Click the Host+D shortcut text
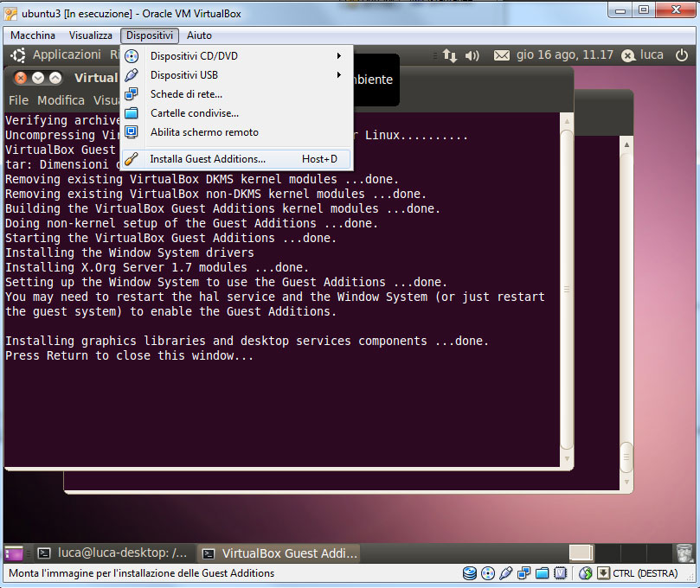 coord(319,159)
